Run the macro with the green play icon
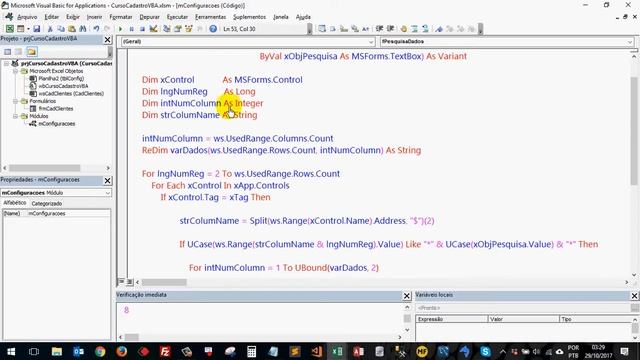The image size is (640, 360). point(120,29)
